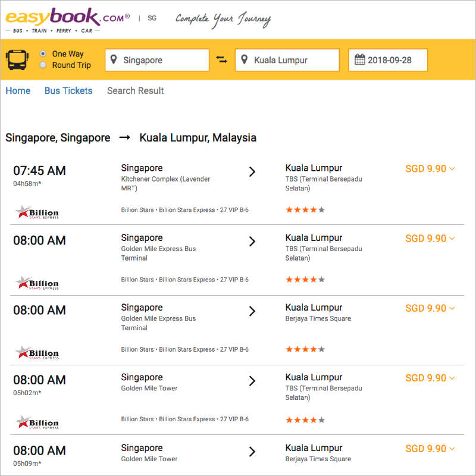Click Golden Mile Tower on 05h02m trip
The width and height of the screenshot is (476, 476).
tap(149, 389)
